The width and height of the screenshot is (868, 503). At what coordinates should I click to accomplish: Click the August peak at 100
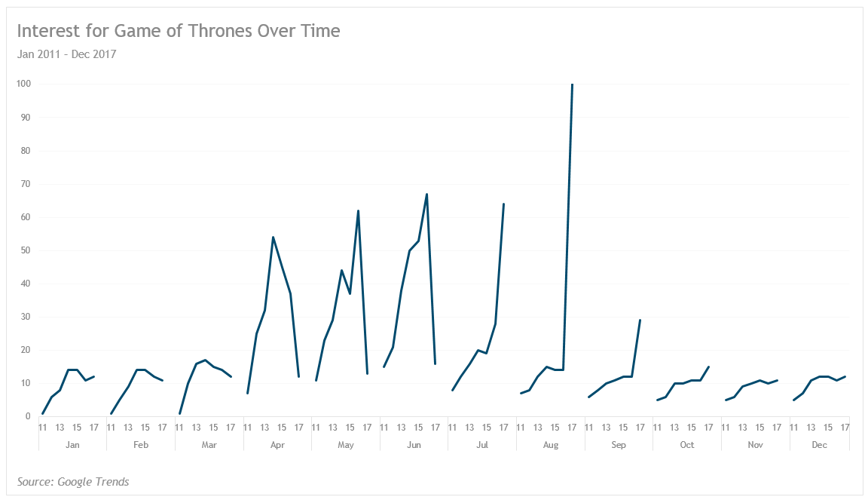tap(573, 84)
